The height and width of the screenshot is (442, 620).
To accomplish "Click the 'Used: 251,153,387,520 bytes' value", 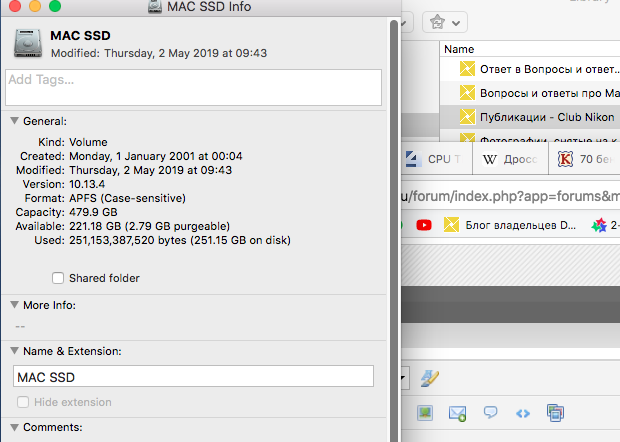I will click(180, 240).
